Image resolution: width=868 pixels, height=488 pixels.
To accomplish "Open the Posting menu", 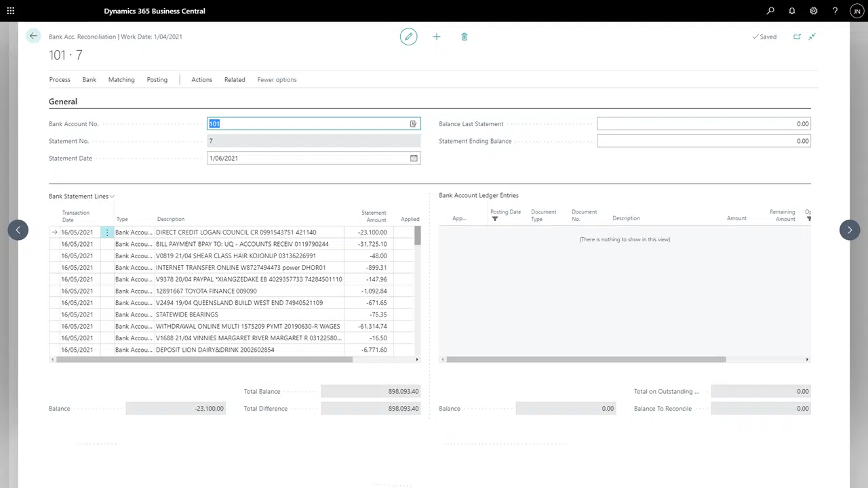I will [157, 79].
